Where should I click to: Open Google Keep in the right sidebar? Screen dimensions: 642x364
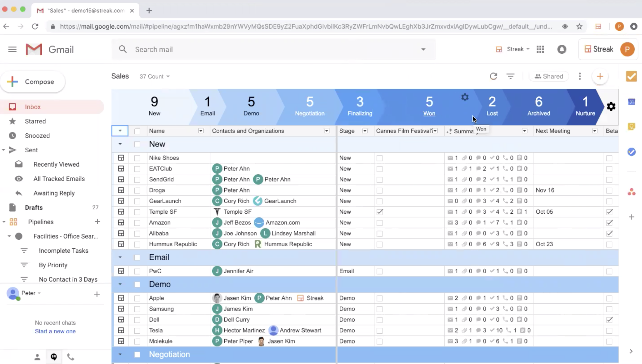tap(632, 126)
